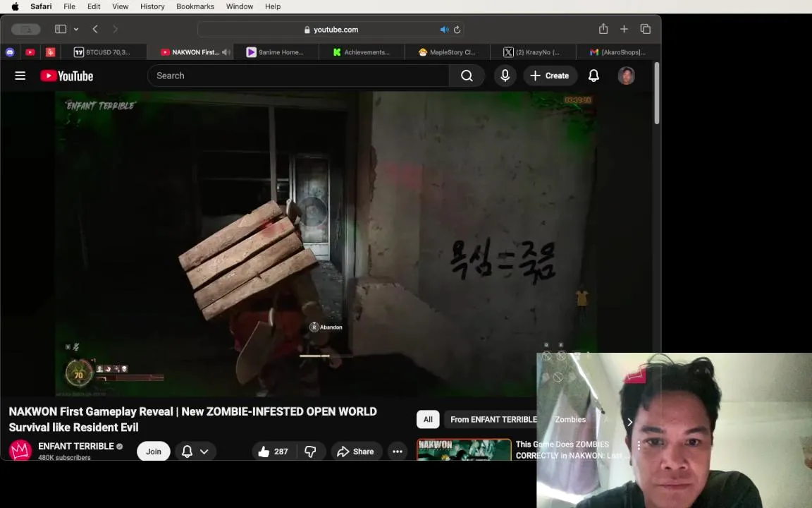This screenshot has width=812, height=508.
Task: Toggle Safari sidebar icon
Action: coord(61,29)
